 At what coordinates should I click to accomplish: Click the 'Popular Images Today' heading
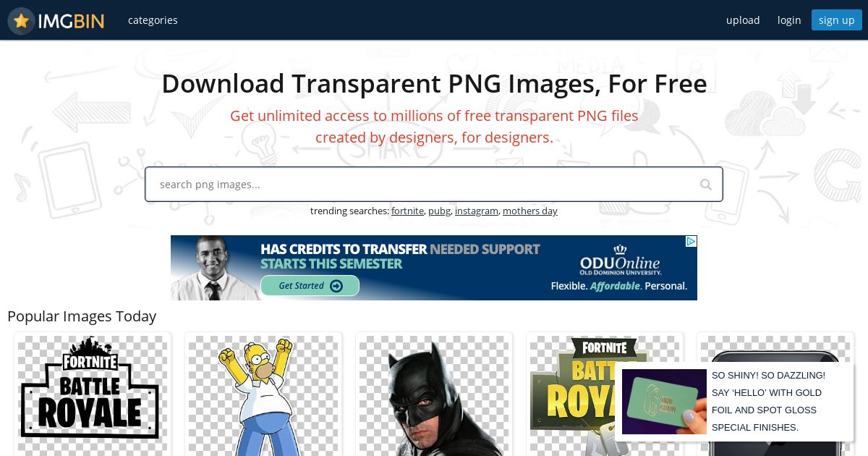click(x=82, y=316)
